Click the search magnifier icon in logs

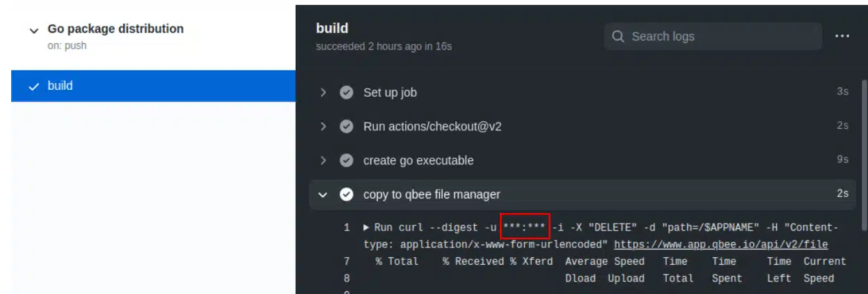click(x=618, y=36)
